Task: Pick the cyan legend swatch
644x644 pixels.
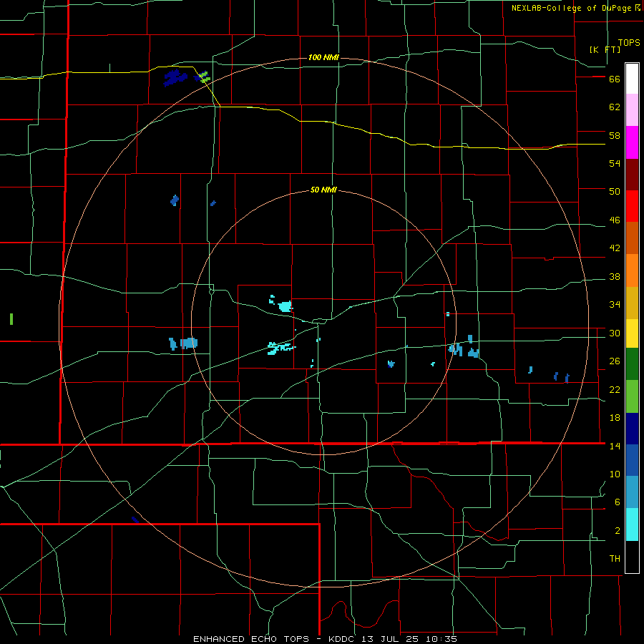Action: [x=632, y=525]
